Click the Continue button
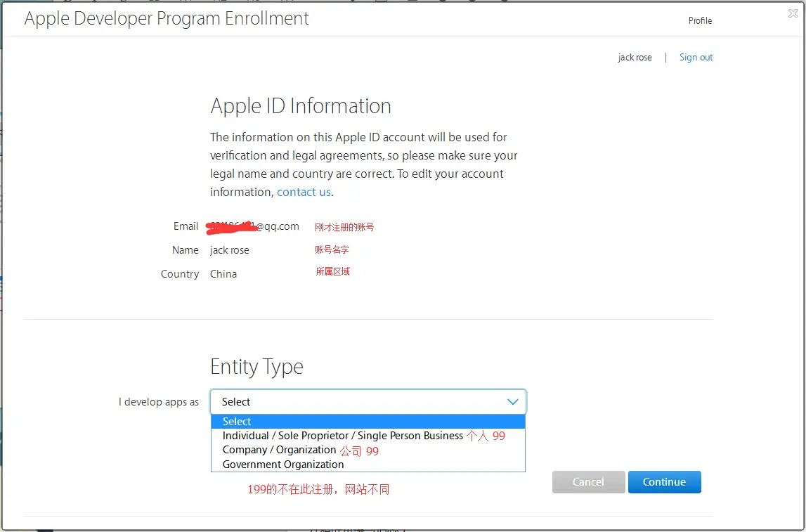The height and width of the screenshot is (532, 806). (664, 482)
